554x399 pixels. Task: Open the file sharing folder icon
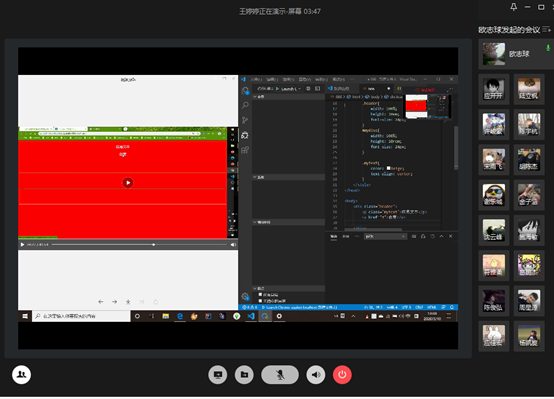point(244,375)
